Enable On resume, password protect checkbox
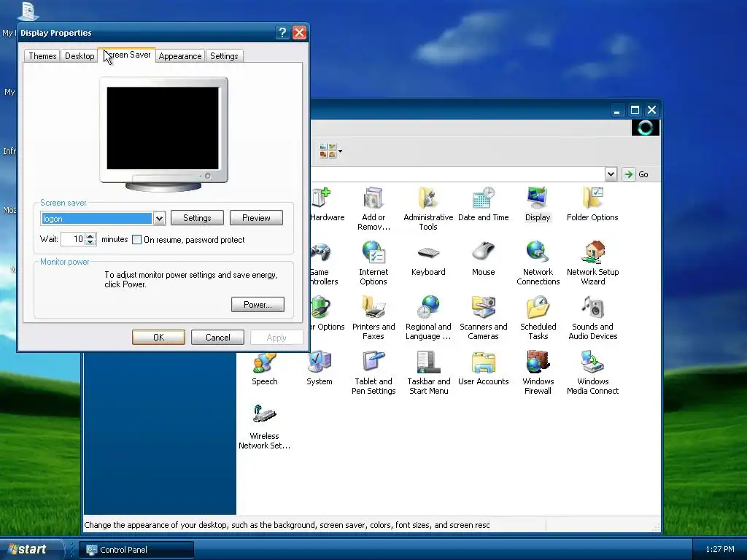Viewport: 747px width, 560px height. point(136,239)
